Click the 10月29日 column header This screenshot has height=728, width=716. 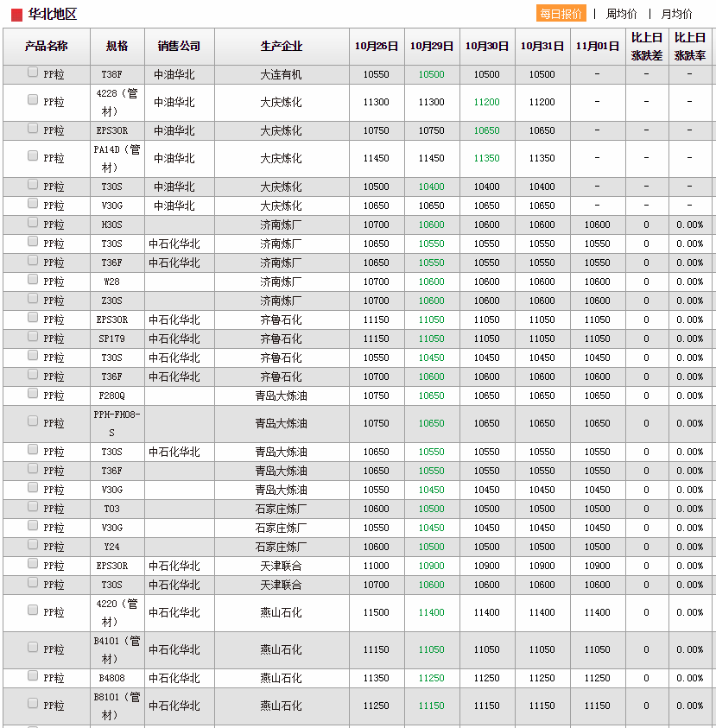[x=432, y=46]
